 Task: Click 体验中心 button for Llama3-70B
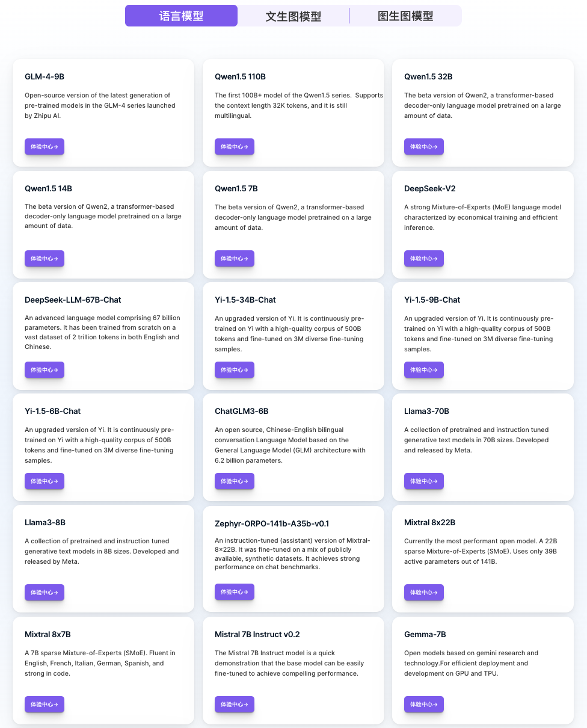424,481
